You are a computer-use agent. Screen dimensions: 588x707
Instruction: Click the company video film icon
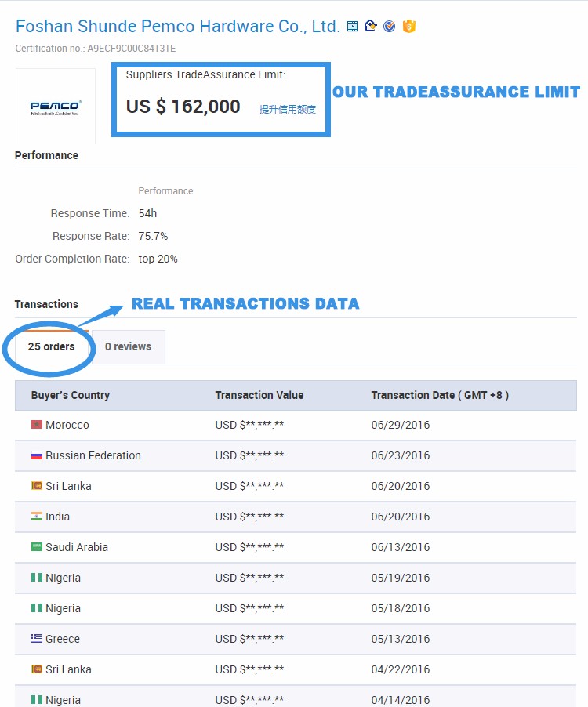(353, 27)
